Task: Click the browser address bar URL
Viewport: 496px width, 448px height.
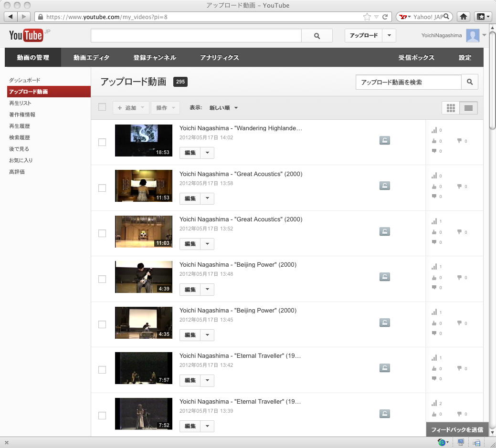Action: click(x=107, y=17)
